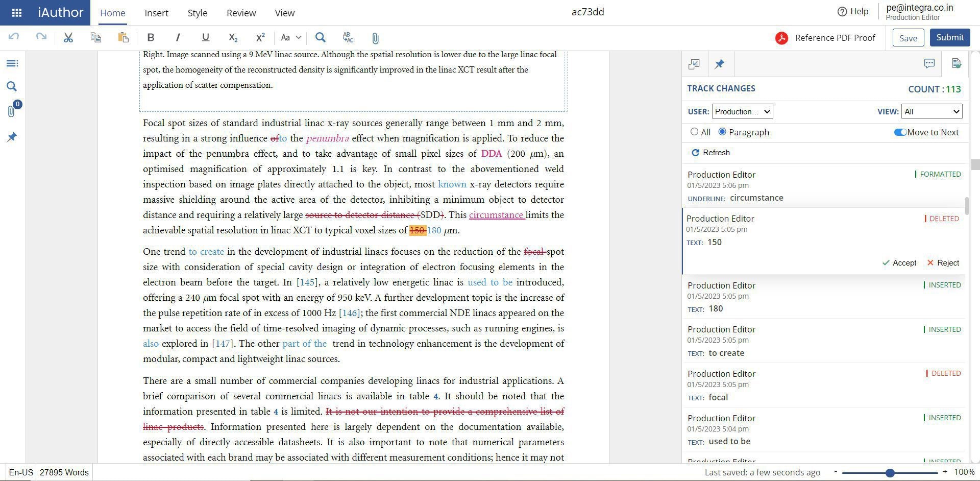Click the italic penumbra term

click(x=328, y=138)
